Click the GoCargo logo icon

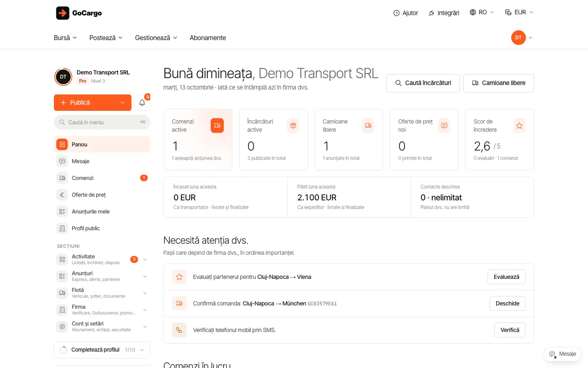point(62,13)
